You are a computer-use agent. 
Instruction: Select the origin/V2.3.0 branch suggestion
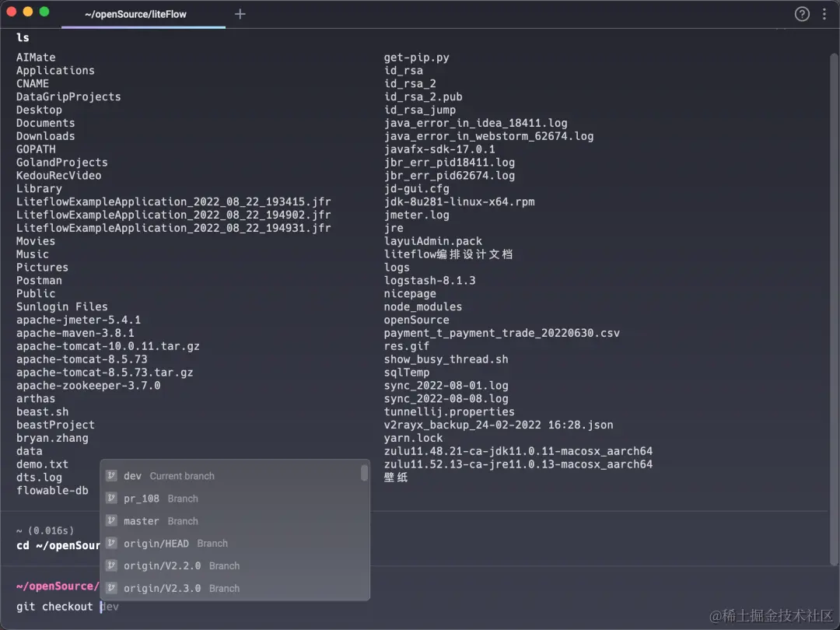click(x=235, y=588)
